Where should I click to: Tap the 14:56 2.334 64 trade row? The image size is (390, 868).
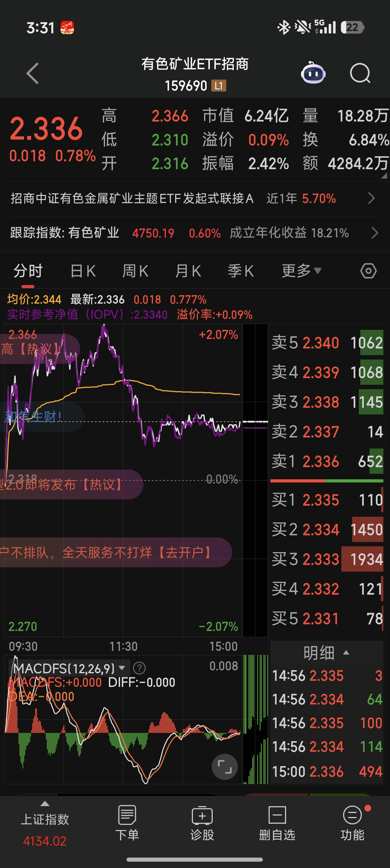(327, 699)
